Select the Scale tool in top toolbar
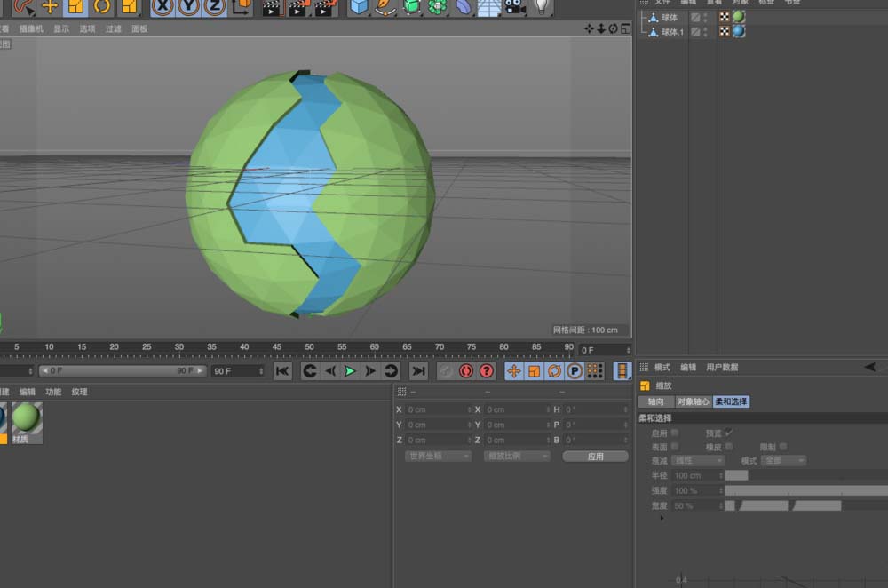This screenshot has height=588, width=888. [x=75, y=7]
